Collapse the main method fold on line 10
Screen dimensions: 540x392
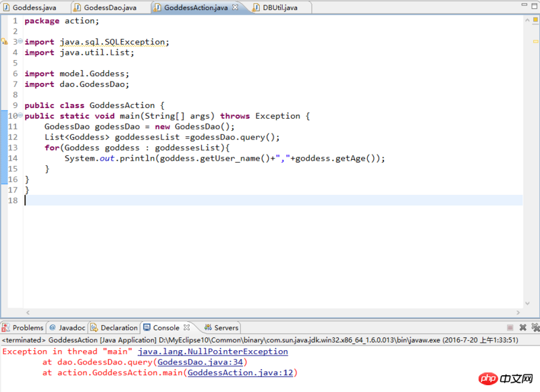(20, 116)
